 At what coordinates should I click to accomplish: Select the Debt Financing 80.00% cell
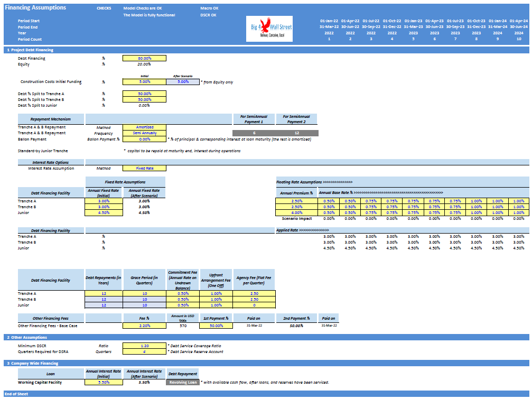(145, 58)
